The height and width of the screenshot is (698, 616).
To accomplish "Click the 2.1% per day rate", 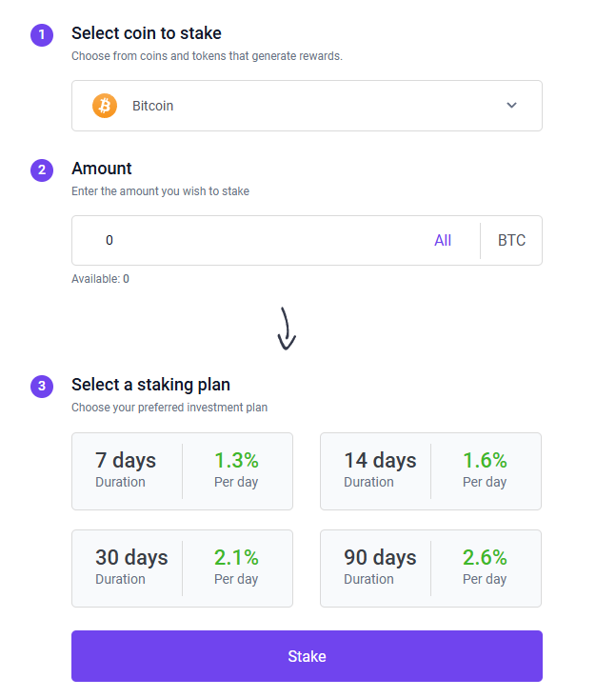I will click(x=236, y=558).
